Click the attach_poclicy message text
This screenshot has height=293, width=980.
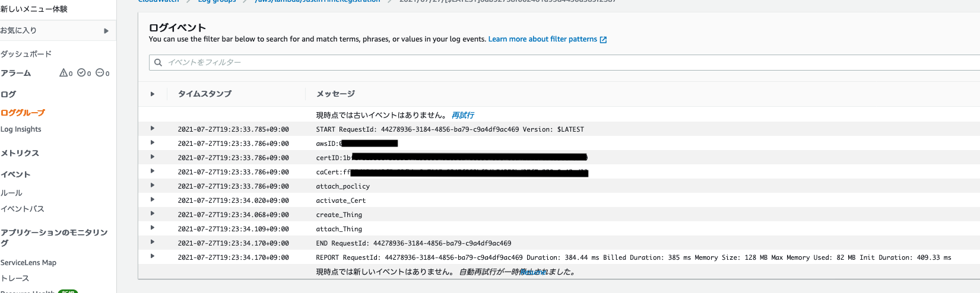(x=342, y=186)
